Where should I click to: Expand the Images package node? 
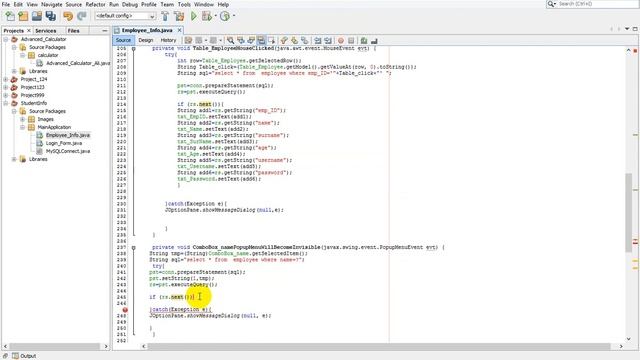(x=22, y=119)
